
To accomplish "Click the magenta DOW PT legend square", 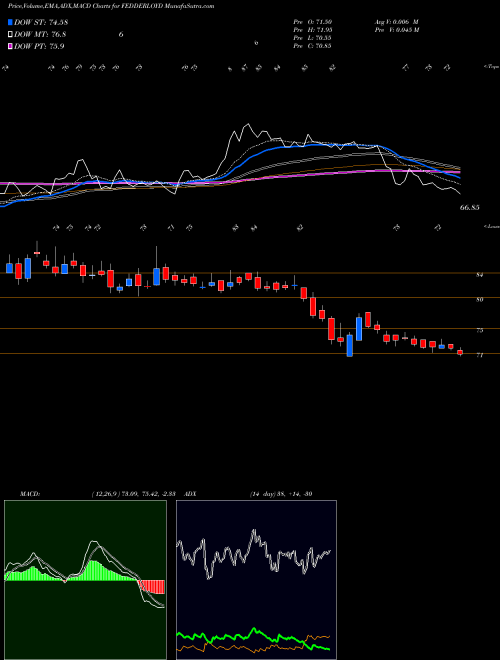I will pos(11,46).
